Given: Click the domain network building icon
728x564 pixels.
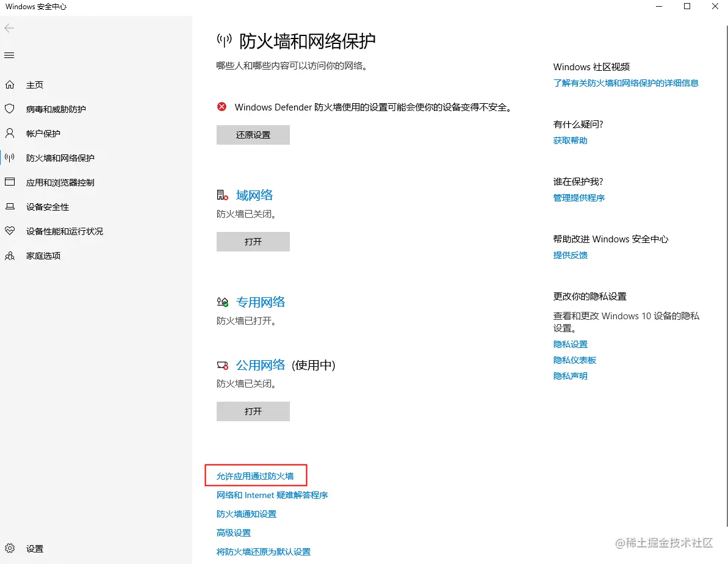Looking at the screenshot, I should (x=222, y=195).
